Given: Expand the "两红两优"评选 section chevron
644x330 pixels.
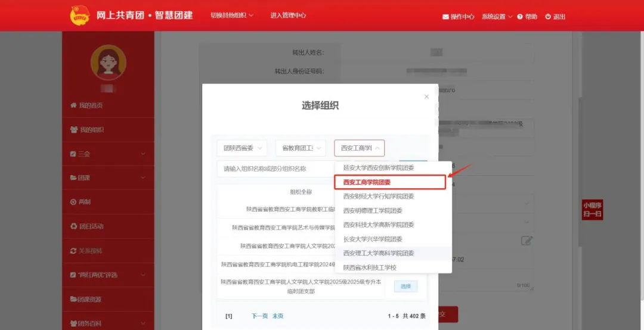Looking at the screenshot, I should pyautogui.click(x=143, y=275).
